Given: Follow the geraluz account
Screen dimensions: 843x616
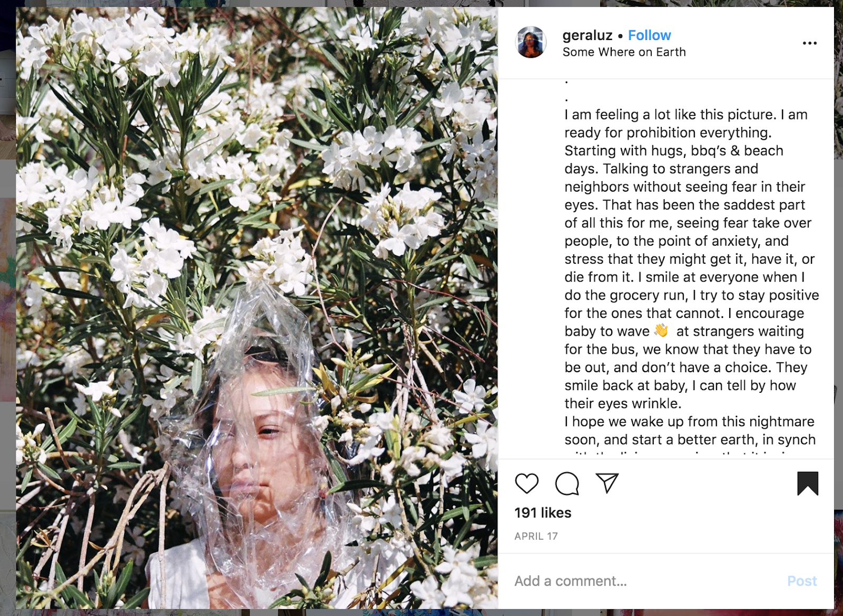Looking at the screenshot, I should coord(649,35).
